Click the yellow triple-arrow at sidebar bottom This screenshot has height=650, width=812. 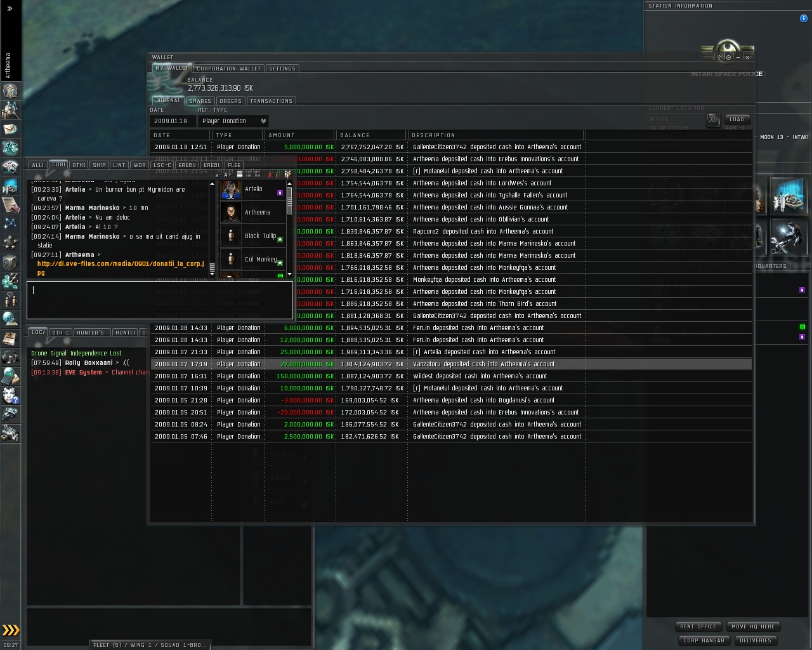10,630
